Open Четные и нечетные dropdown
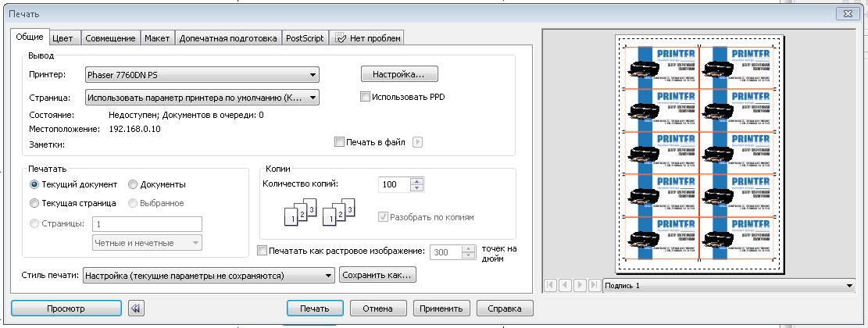Viewport: 868px width, 328px height. (x=147, y=243)
